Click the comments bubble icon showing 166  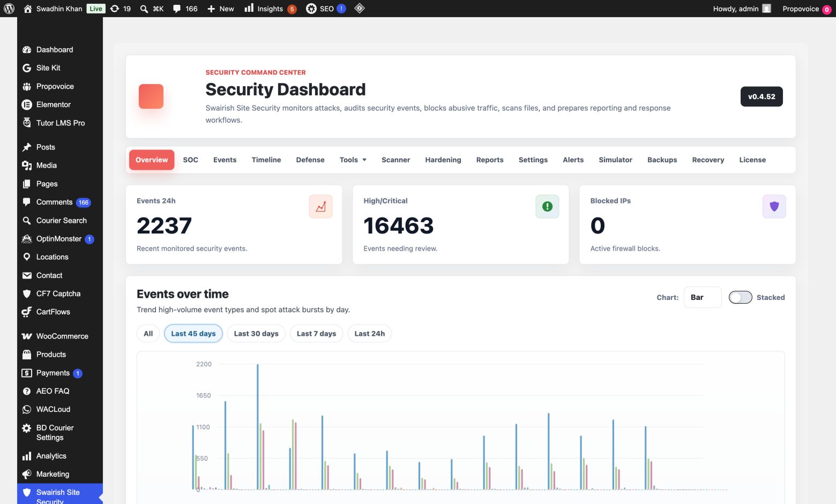(177, 9)
